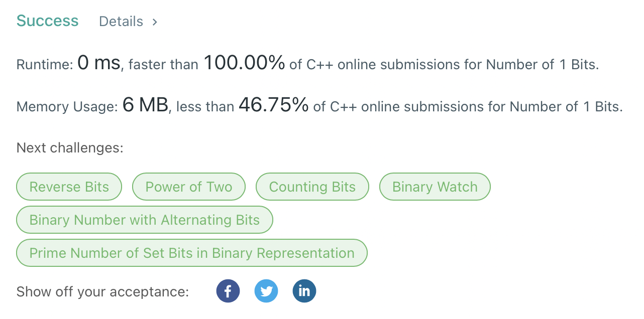Image resolution: width=644 pixels, height=319 pixels.
Task: Expand the chevron next to Details
Action: [x=155, y=22]
